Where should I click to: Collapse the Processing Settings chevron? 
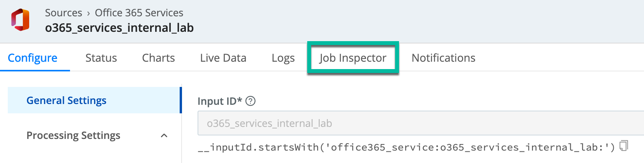164,135
